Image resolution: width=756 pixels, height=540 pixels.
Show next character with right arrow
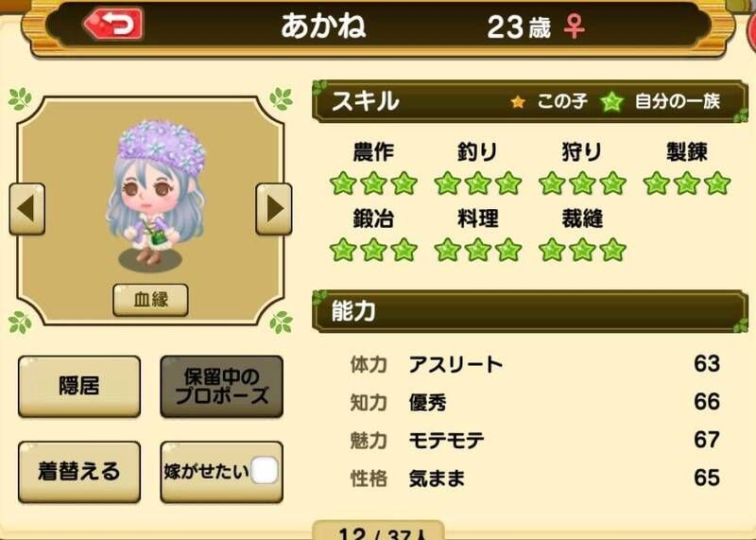(x=274, y=209)
